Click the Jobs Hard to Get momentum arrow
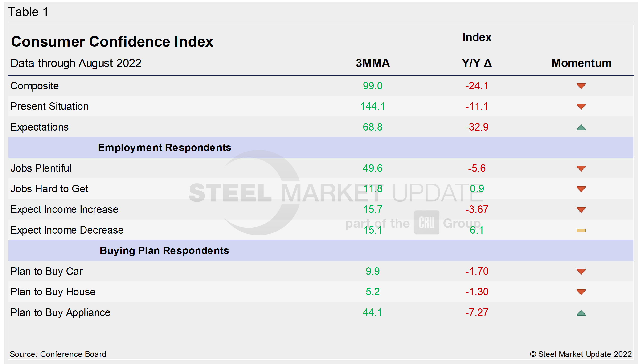This screenshot has height=364, width=638. tap(581, 189)
